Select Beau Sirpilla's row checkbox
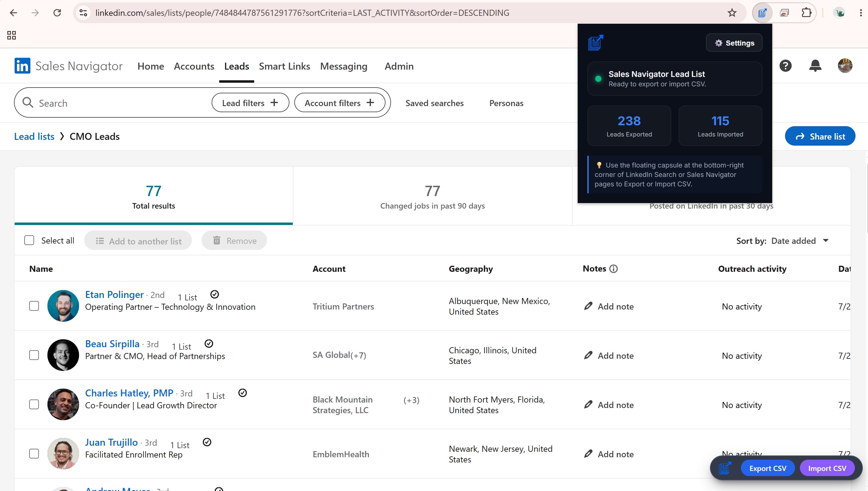Viewport: 868px width, 491px height. [34, 355]
